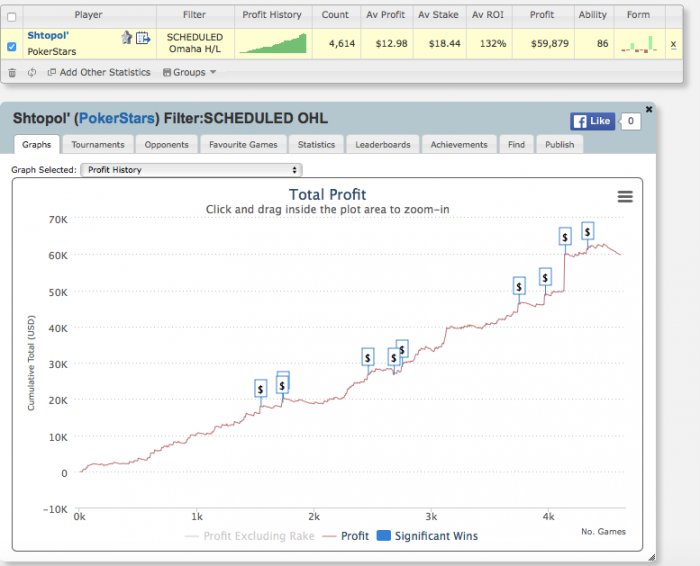The width and height of the screenshot is (700, 566).
Task: Select the Graphs tab
Action: (37, 145)
